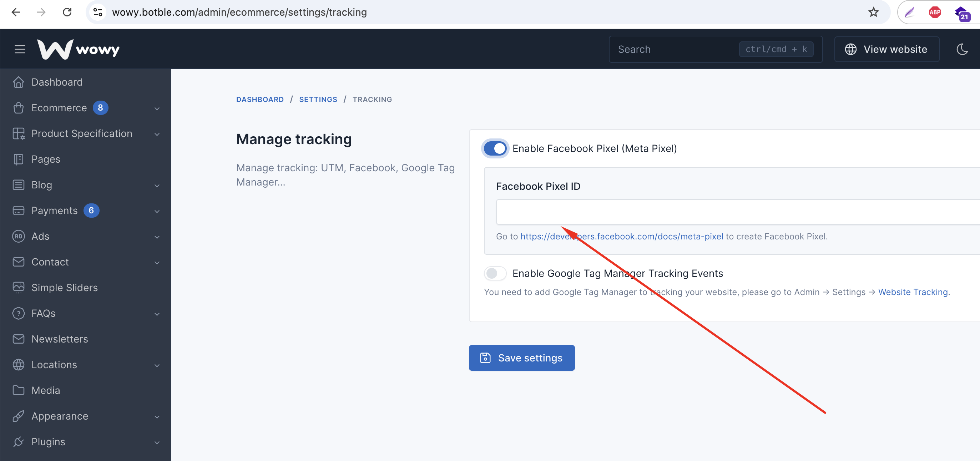Open the Website Tracking link
Screen dimensions: 980x461
[913, 292]
